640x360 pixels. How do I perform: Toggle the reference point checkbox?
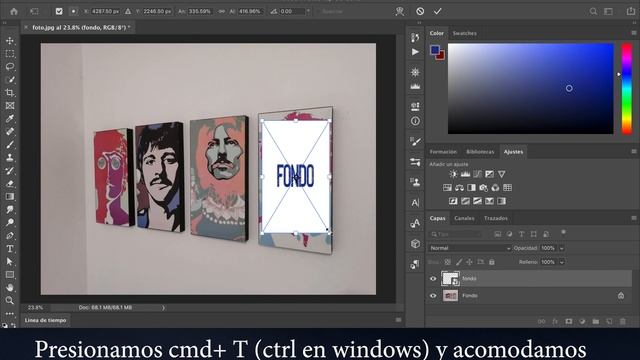click(x=59, y=11)
